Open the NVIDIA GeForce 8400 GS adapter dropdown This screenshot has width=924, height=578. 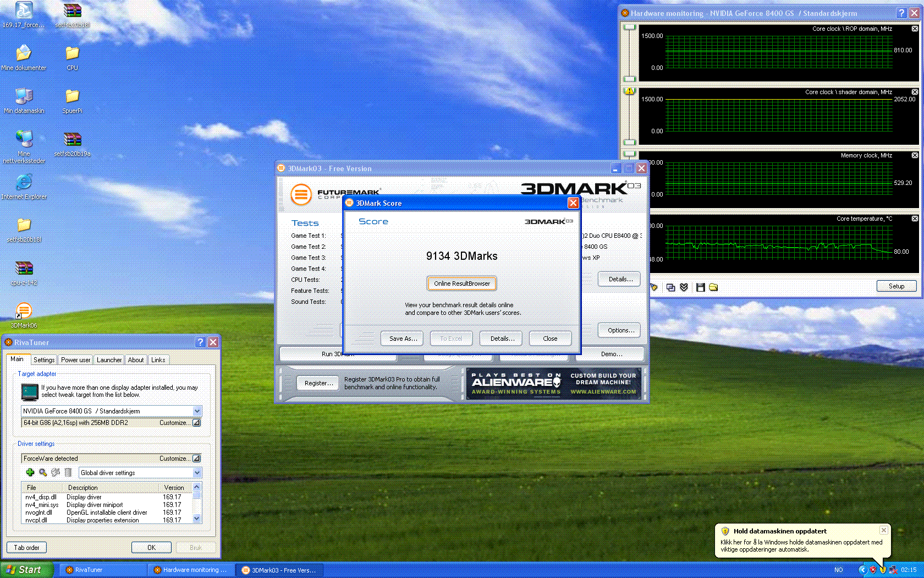(x=197, y=411)
